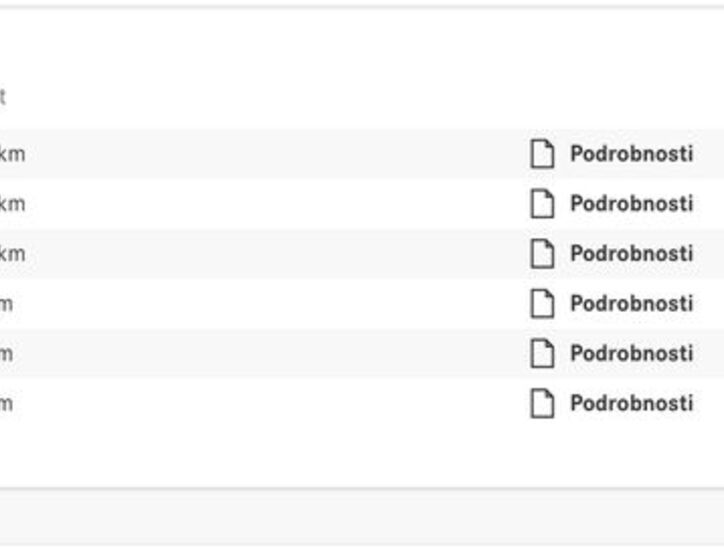This screenshot has height=560, width=724.
Task: Click the document icon in the second km row
Action: (542, 204)
